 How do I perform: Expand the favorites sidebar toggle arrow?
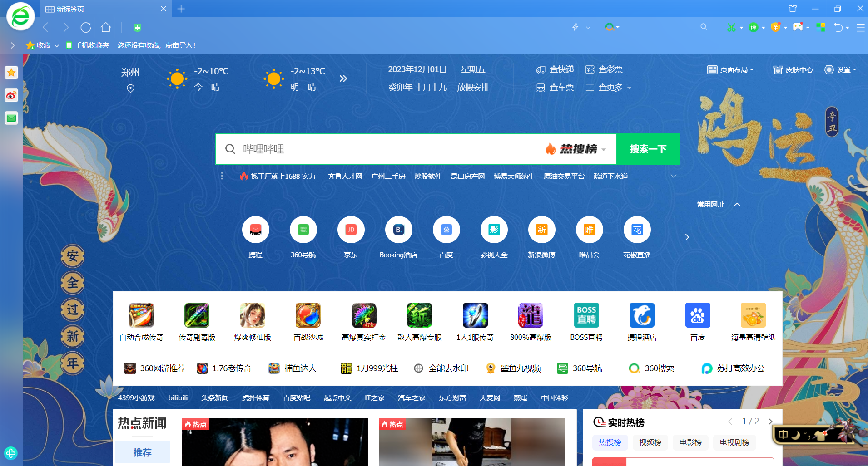point(12,45)
